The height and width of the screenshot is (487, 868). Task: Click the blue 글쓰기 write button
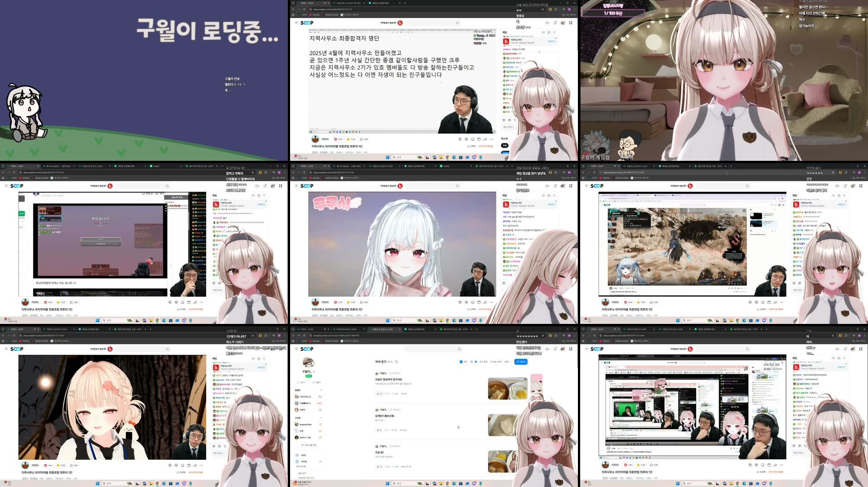(521, 362)
